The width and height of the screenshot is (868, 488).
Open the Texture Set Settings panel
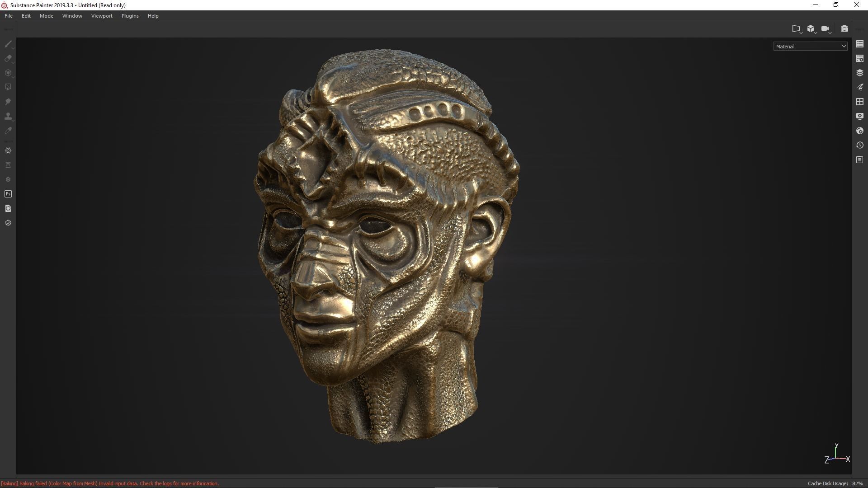(x=860, y=59)
